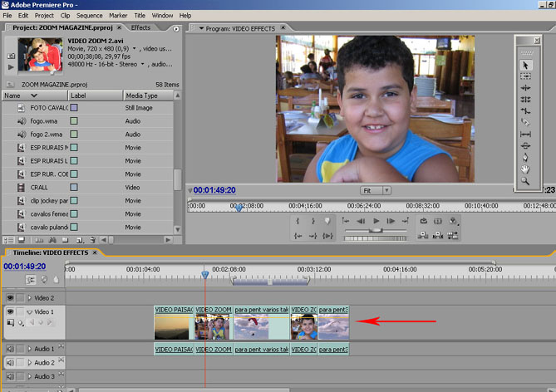
Task: Click the label color swatch for CRALL
Action: (74, 188)
